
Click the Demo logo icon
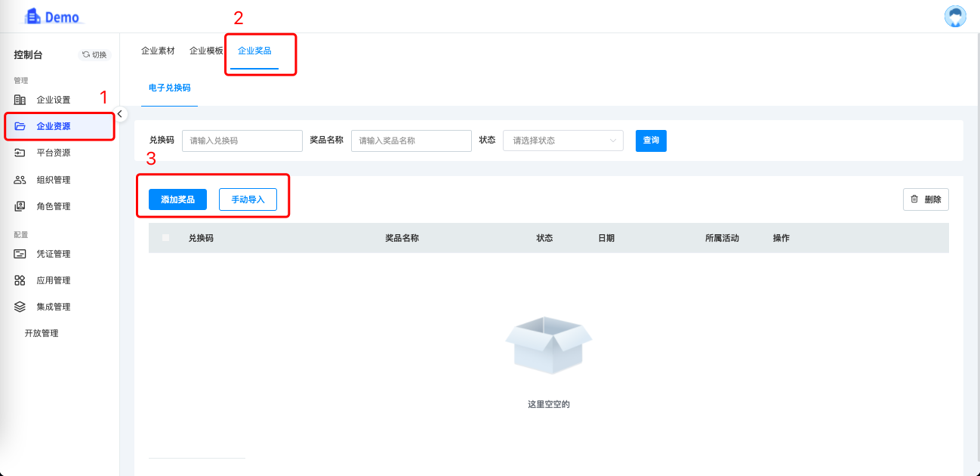tap(33, 16)
